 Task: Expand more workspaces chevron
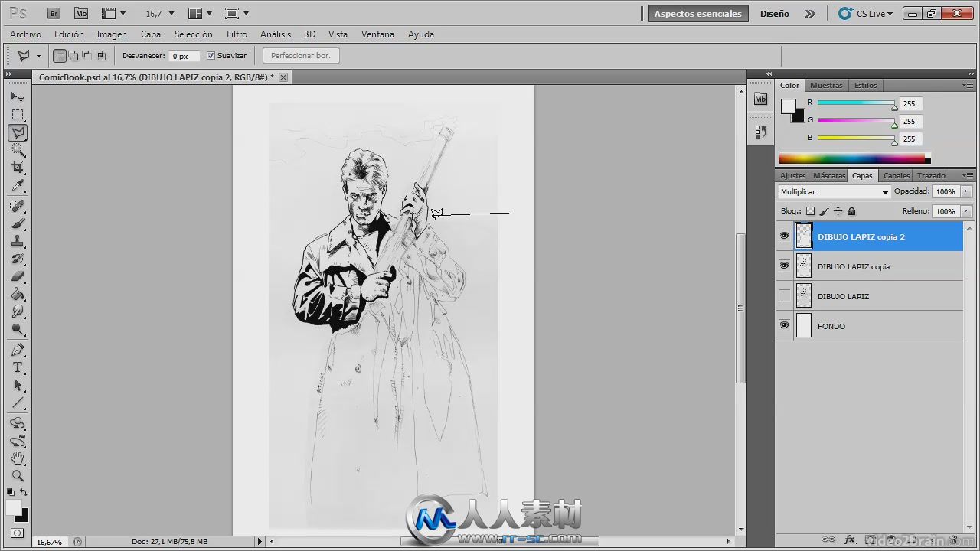click(x=809, y=14)
